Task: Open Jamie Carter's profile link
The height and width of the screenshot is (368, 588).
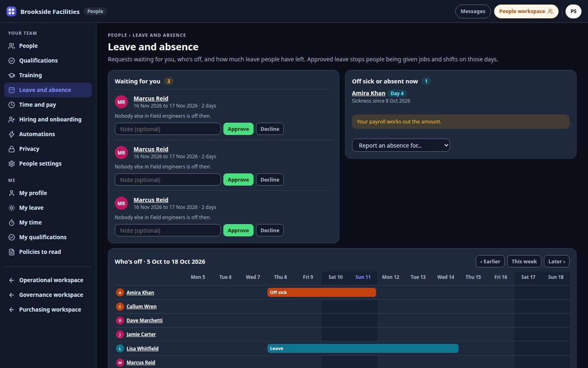Action: coord(141,334)
